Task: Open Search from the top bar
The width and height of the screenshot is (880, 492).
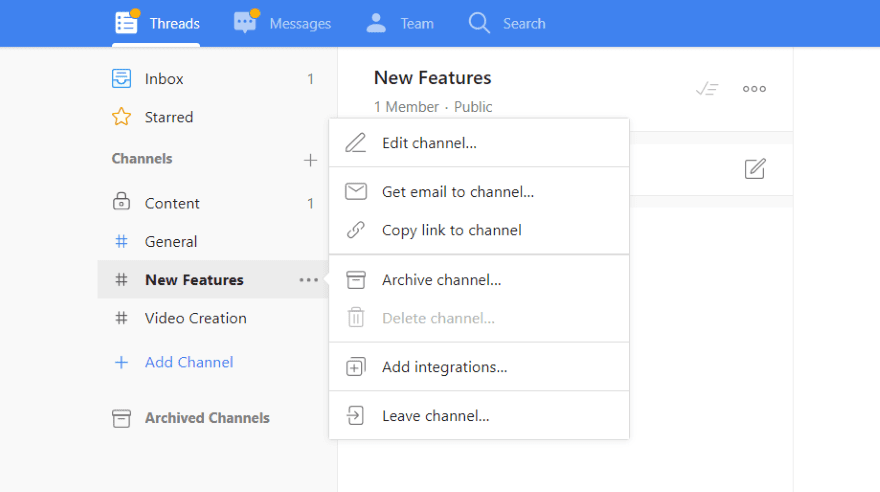Action: click(x=507, y=23)
